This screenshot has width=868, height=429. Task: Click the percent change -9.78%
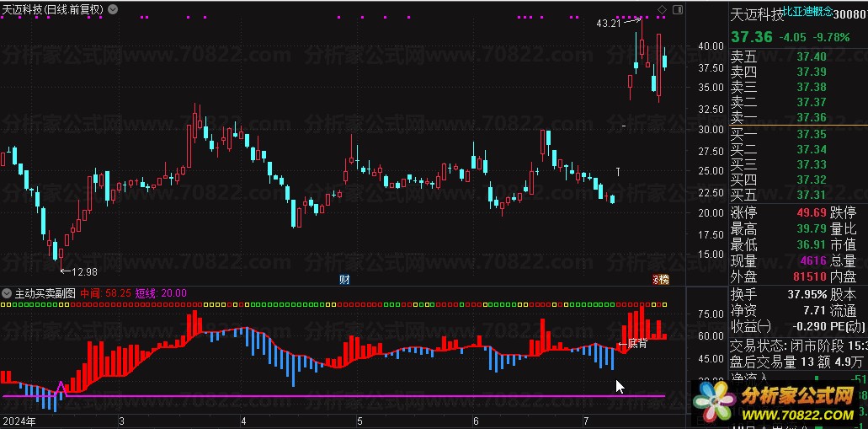tap(831, 38)
